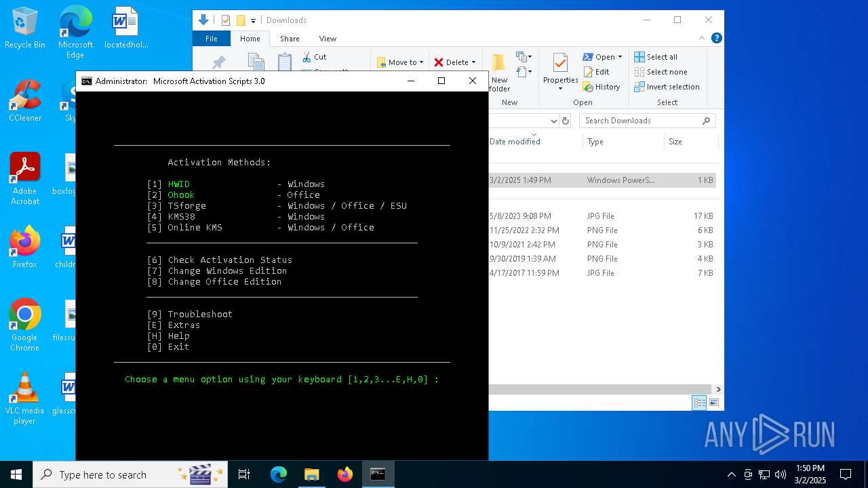Click the console window system menu icon
Screen dimensions: 868x488
point(87,81)
